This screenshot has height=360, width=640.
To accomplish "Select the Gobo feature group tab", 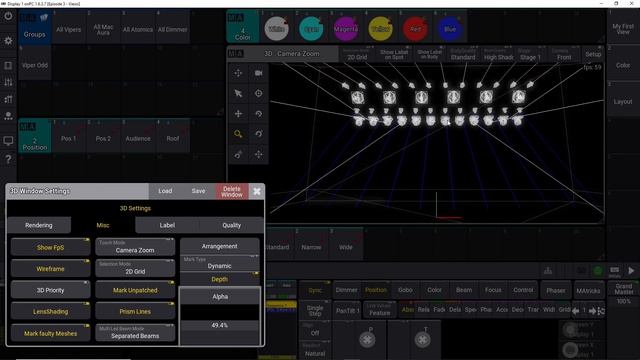I will pyautogui.click(x=405, y=290).
